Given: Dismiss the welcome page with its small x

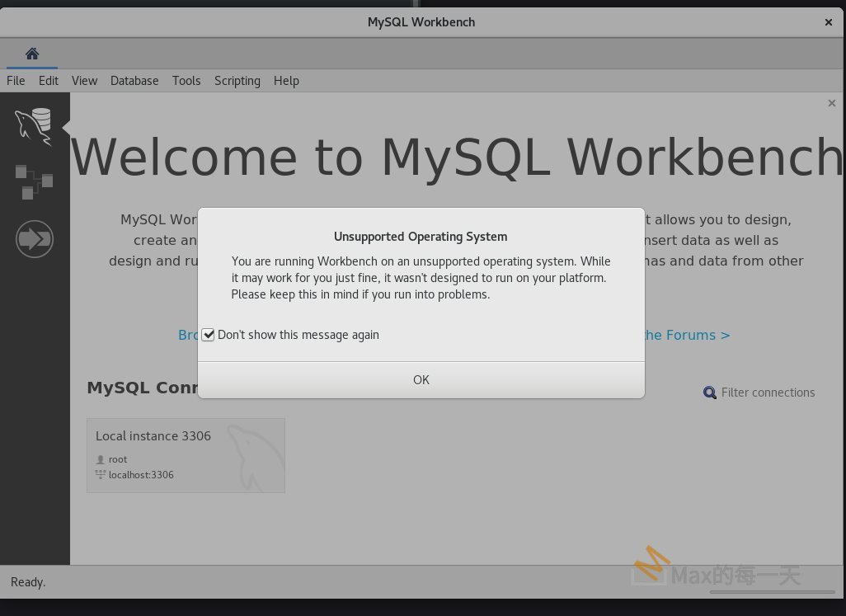Looking at the screenshot, I should (832, 103).
